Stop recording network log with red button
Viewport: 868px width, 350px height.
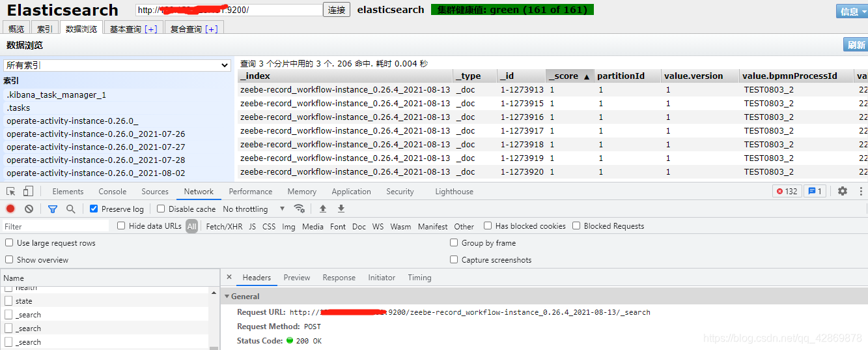point(10,209)
